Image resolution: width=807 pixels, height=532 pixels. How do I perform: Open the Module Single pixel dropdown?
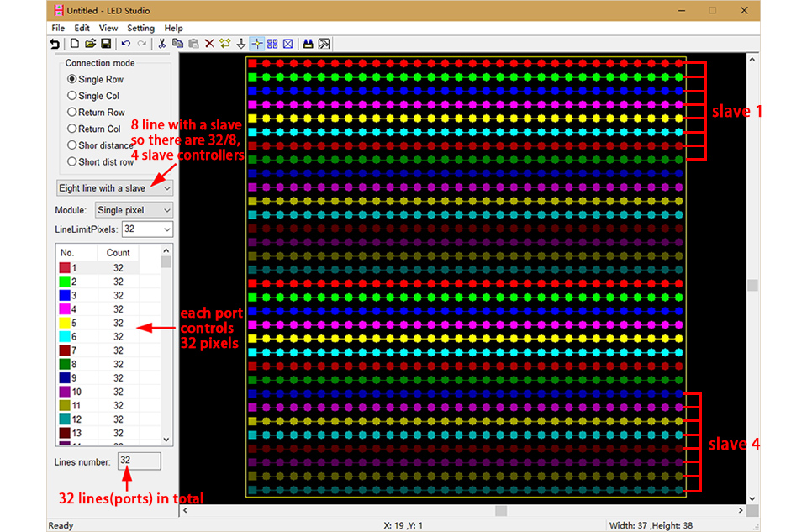134,210
